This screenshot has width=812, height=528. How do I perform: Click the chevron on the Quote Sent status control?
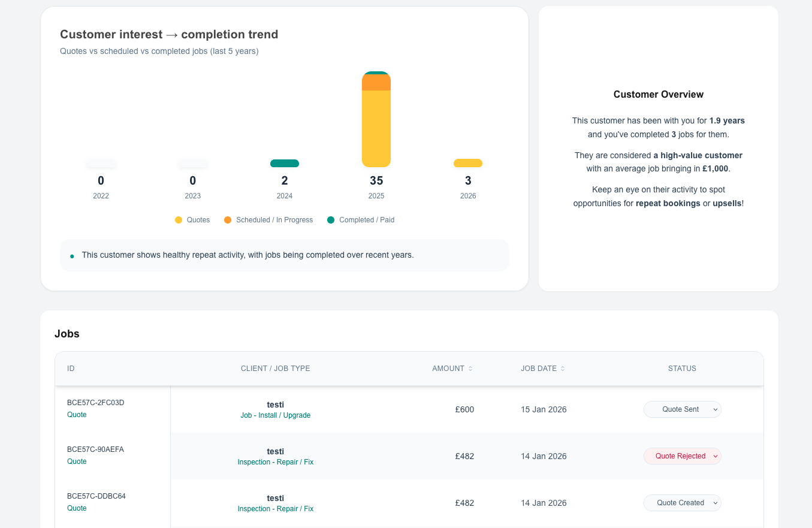(x=714, y=409)
